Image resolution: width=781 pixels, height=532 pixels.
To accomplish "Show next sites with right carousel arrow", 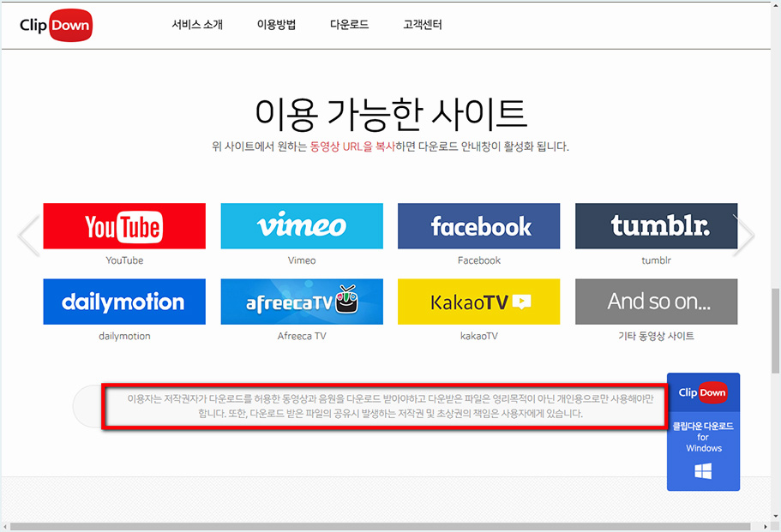I will pos(744,235).
